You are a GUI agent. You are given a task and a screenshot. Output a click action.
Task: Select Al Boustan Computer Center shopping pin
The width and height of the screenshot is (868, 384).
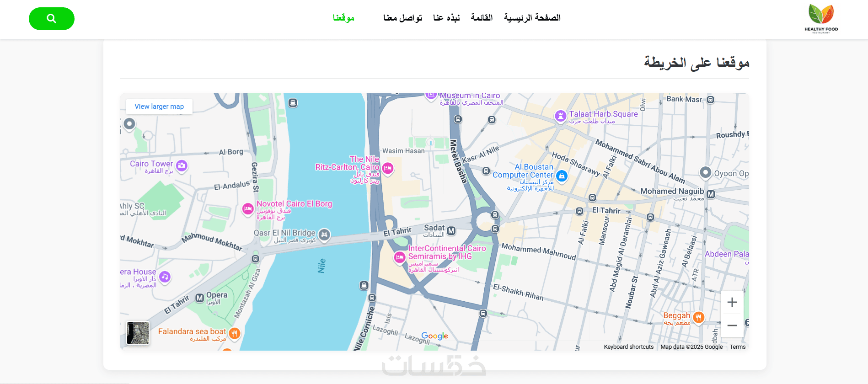point(562,176)
